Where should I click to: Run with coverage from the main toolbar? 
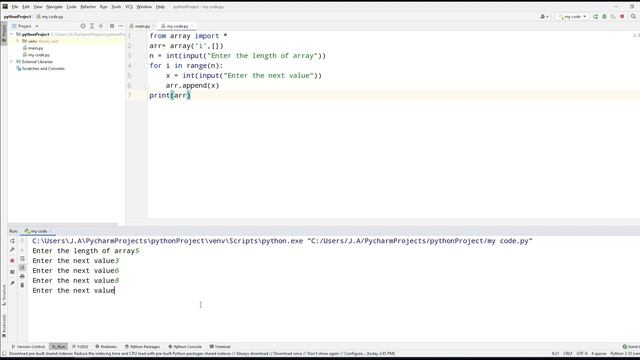tap(613, 17)
